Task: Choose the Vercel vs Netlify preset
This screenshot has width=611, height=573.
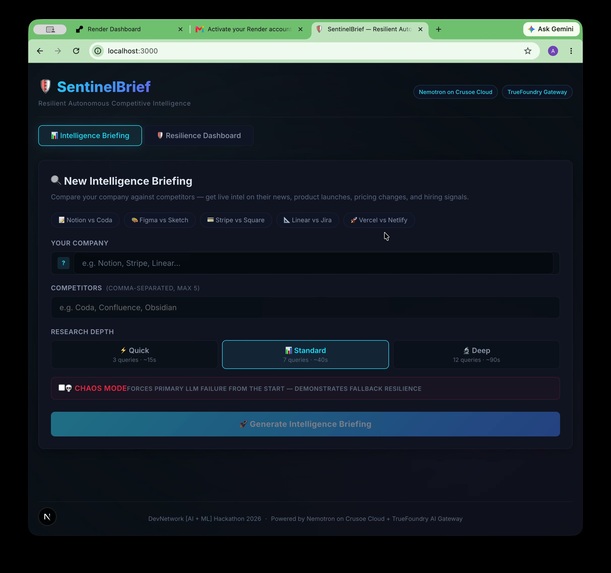Action: pyautogui.click(x=379, y=220)
